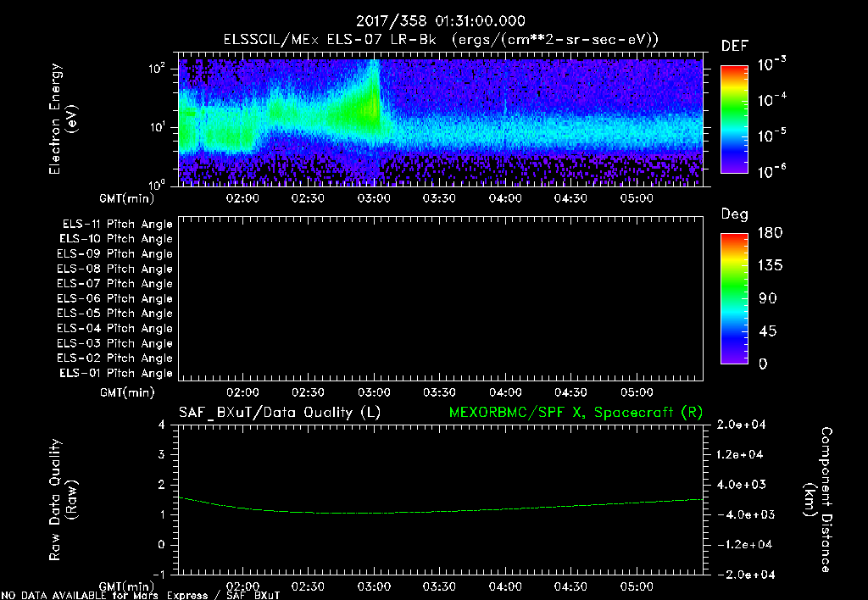Image resolution: width=868 pixels, height=600 pixels.
Task: Click the green MEXORBMC/SPF X, Spacecraft (R) title
Action: tap(576, 413)
